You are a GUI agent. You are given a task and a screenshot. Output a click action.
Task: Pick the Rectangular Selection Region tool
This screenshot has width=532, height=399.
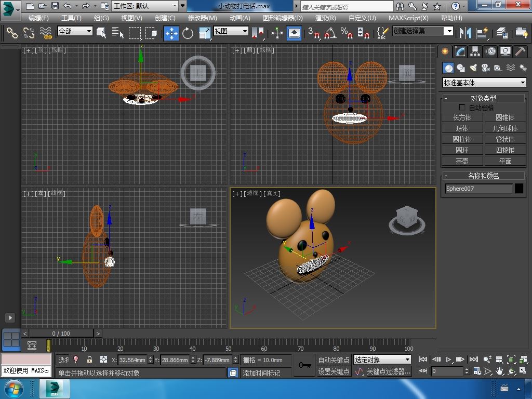click(135, 33)
